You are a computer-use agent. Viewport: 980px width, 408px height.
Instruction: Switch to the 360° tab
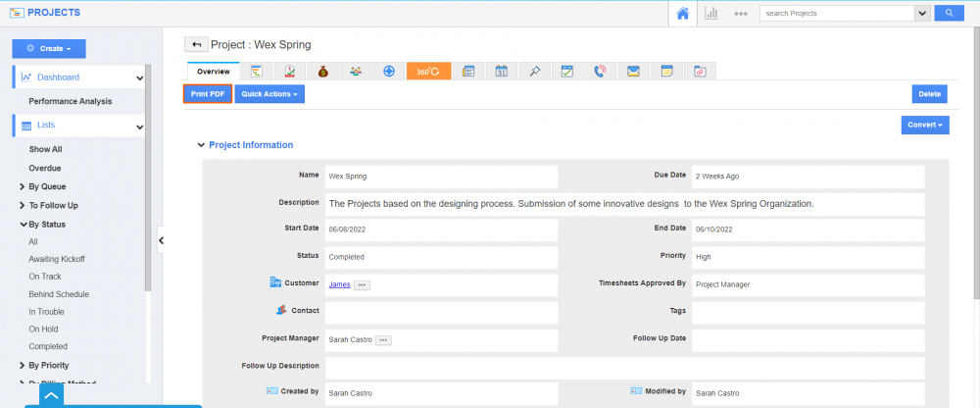[428, 72]
